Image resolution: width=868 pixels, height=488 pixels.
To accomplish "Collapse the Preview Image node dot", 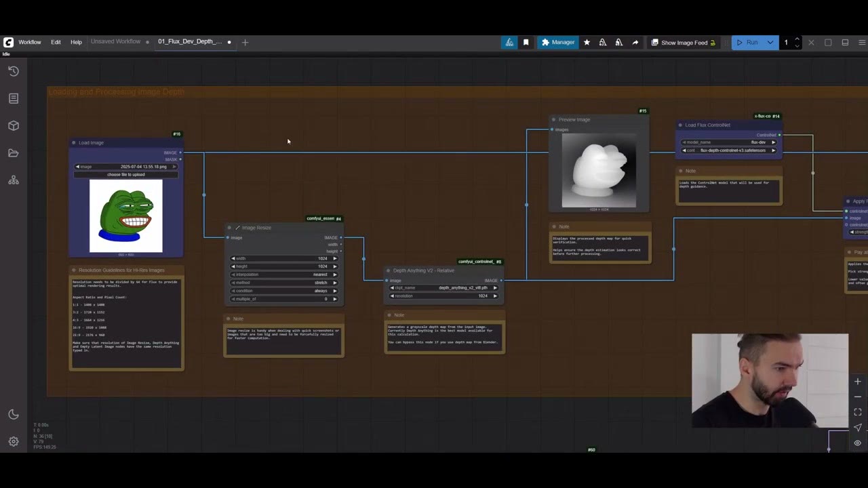I will tap(554, 119).
